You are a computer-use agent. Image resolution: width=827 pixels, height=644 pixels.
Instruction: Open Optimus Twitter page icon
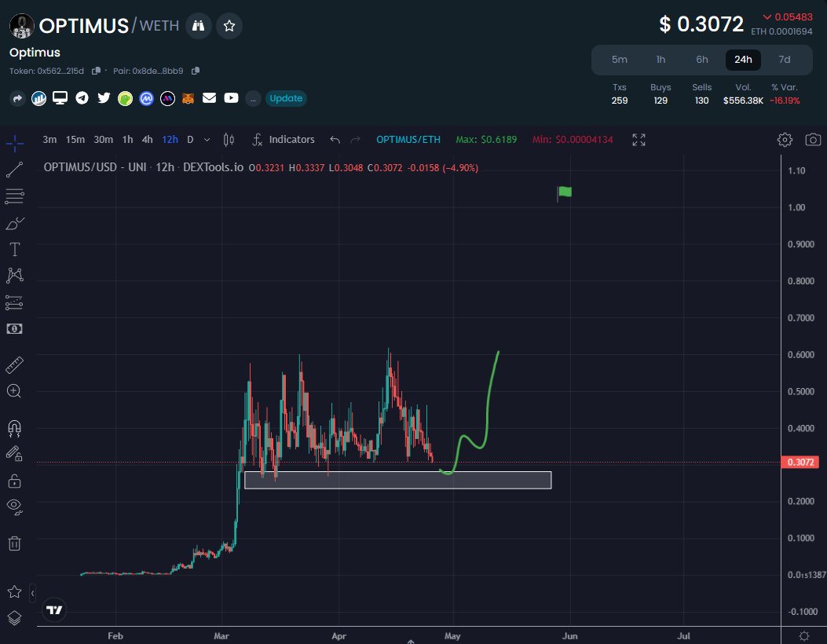(103, 98)
